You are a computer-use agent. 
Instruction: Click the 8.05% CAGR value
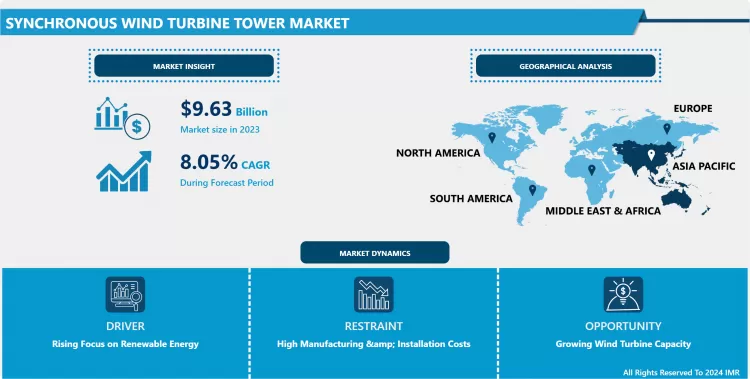pyautogui.click(x=225, y=163)
